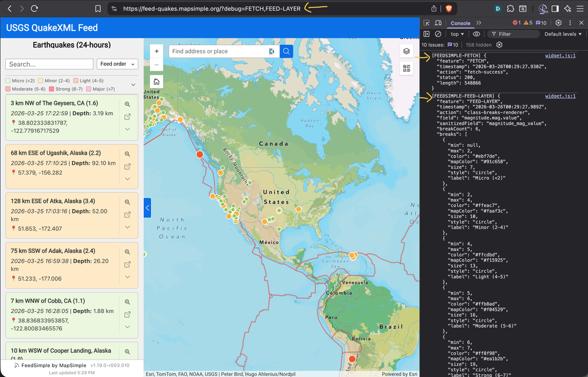This screenshot has width=588, height=377.
Task: Open DevTools three-dot customize menu
Action: (570, 23)
